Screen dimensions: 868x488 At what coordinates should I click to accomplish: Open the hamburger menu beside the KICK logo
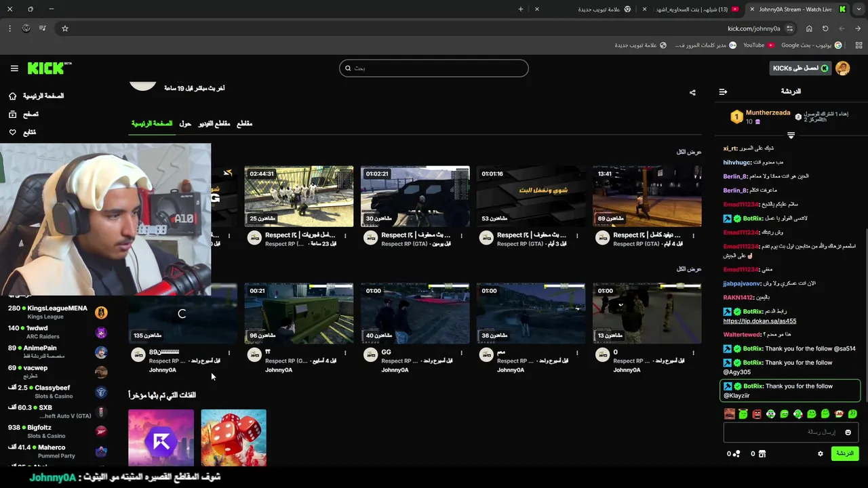point(14,68)
